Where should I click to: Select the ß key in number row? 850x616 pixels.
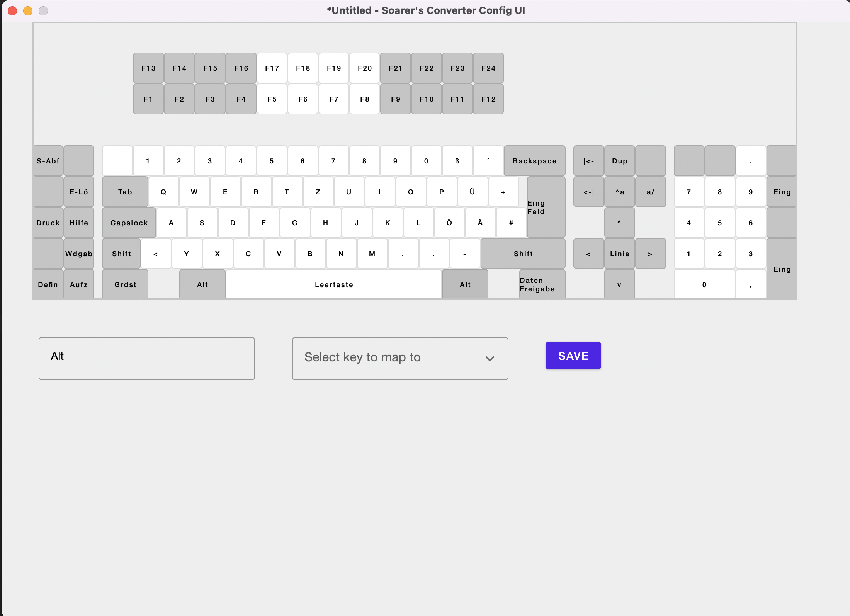457,161
